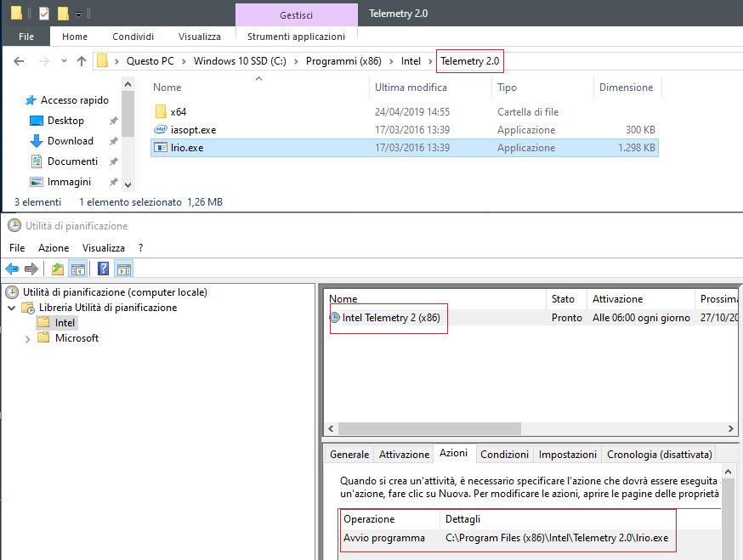Viewport: 743px width, 560px height.
Task: Sort files by Ultima modifica column
Action: tap(411, 88)
